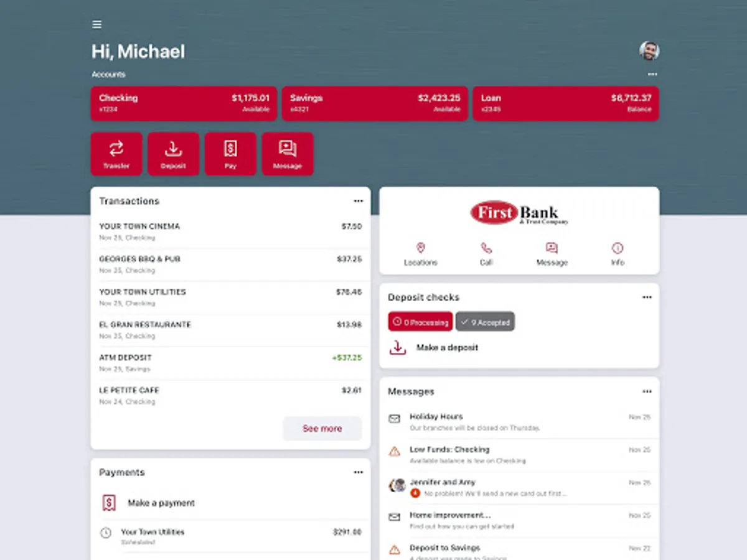Open the Jennifer and Amy conversation

coord(519,487)
